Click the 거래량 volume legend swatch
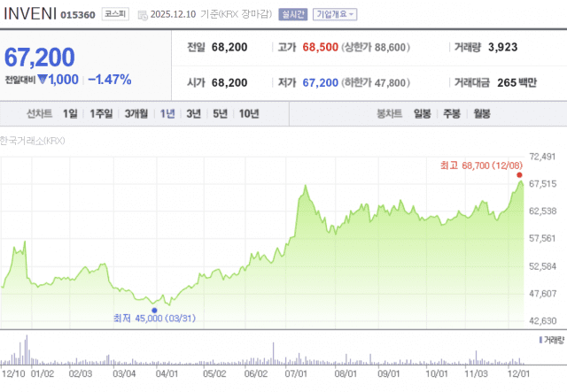The height and width of the screenshot is (392, 567). (x=540, y=340)
